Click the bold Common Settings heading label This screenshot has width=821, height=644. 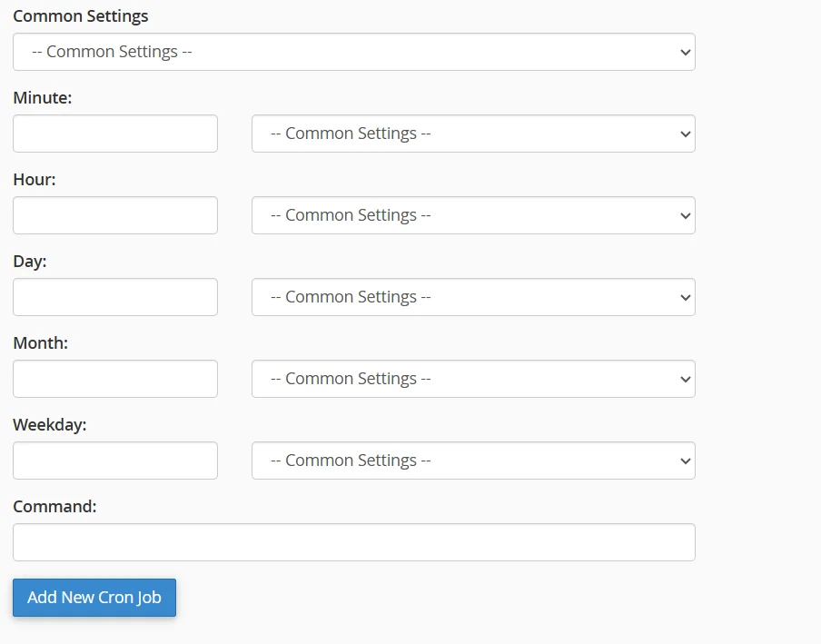[81, 16]
